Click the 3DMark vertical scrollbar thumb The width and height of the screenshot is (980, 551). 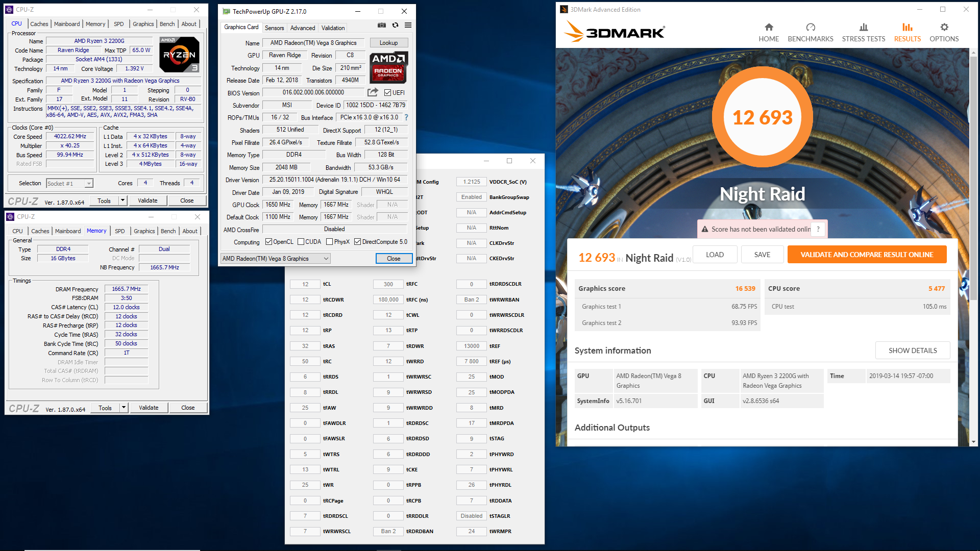pyautogui.click(x=973, y=179)
